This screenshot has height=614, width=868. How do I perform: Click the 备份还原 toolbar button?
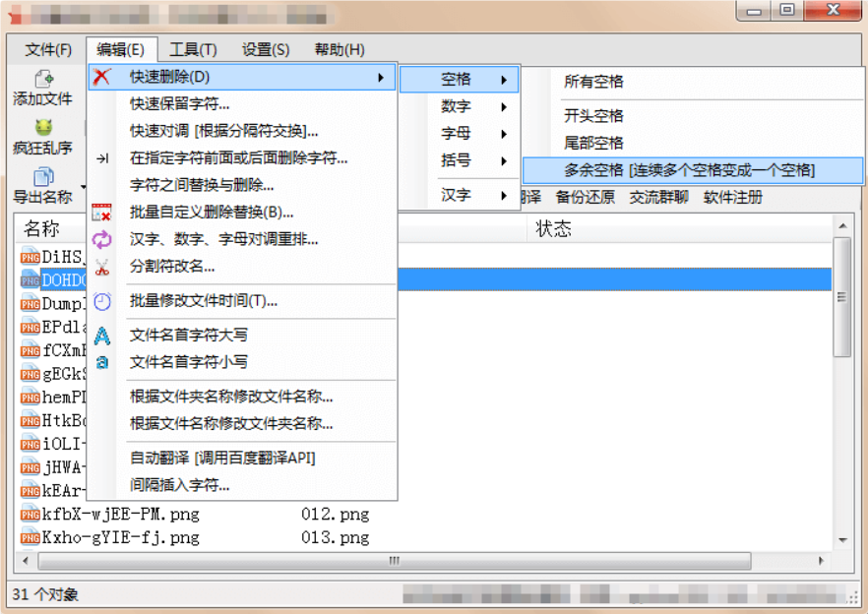point(586,197)
